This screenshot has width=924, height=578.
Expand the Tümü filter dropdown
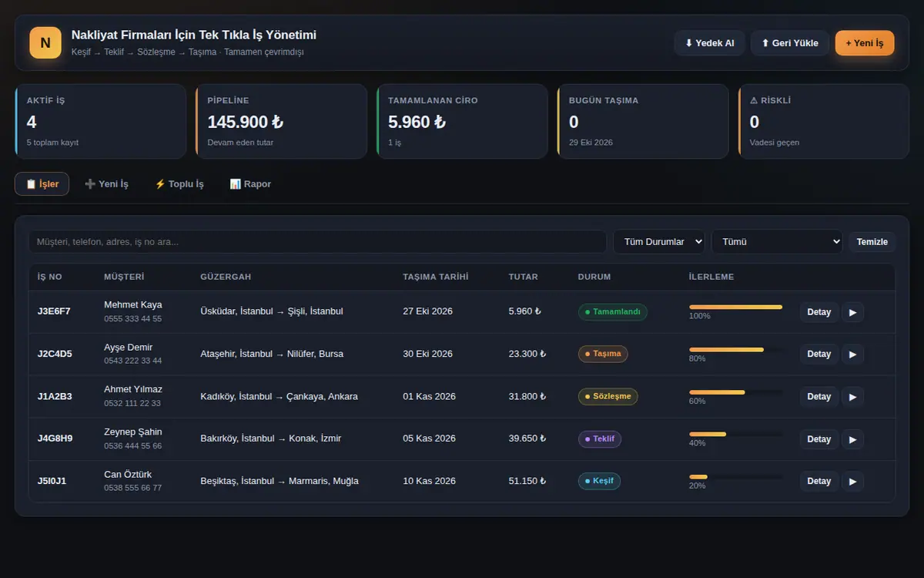[x=777, y=242]
